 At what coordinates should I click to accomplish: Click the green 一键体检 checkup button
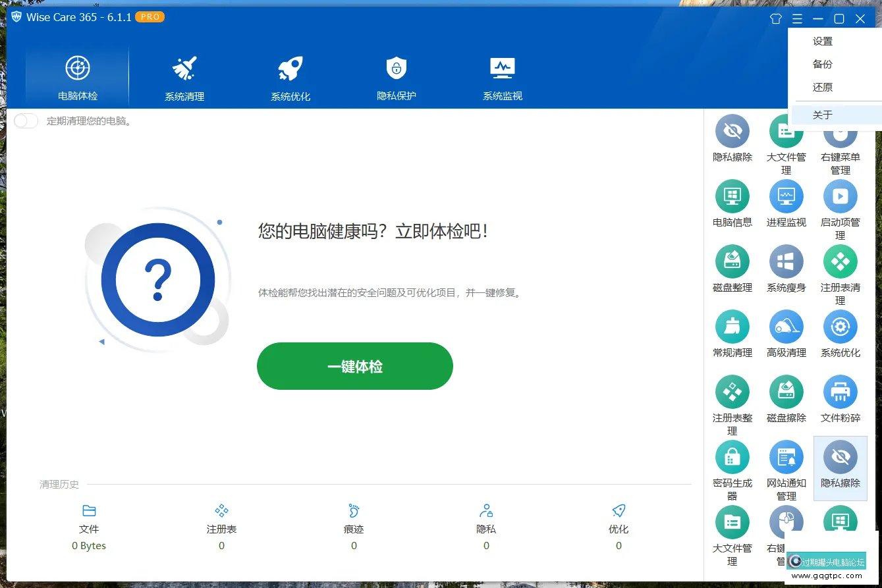(354, 366)
